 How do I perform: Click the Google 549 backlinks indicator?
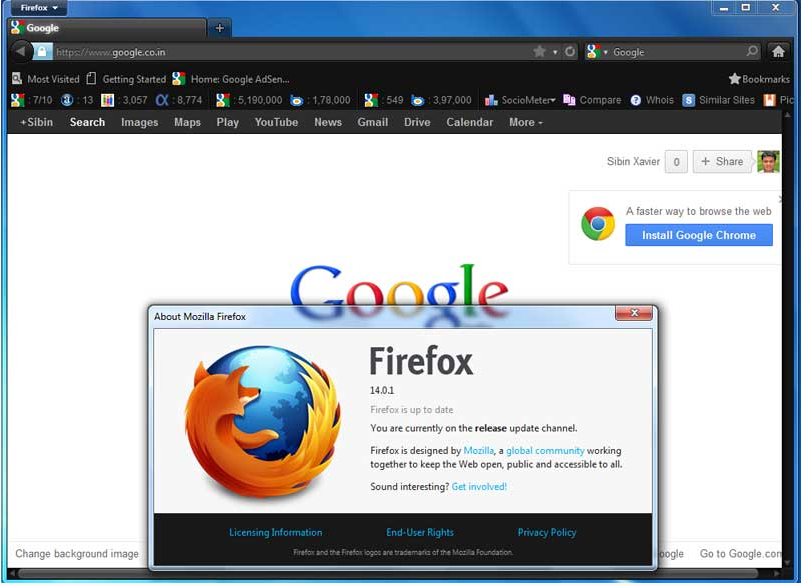click(x=384, y=100)
